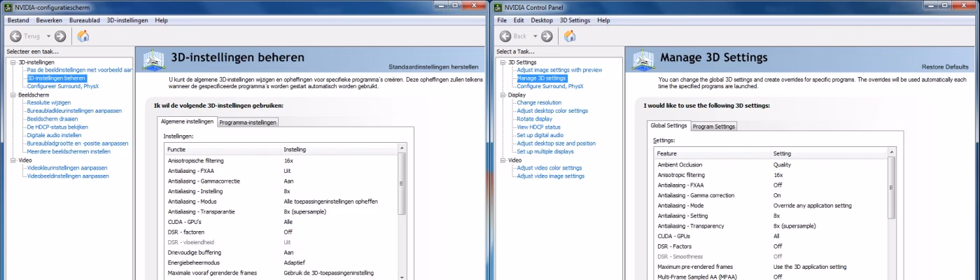Viewport: 980px width, 280px height.
Task: Open Adjust desktop size and position
Action: point(556,143)
